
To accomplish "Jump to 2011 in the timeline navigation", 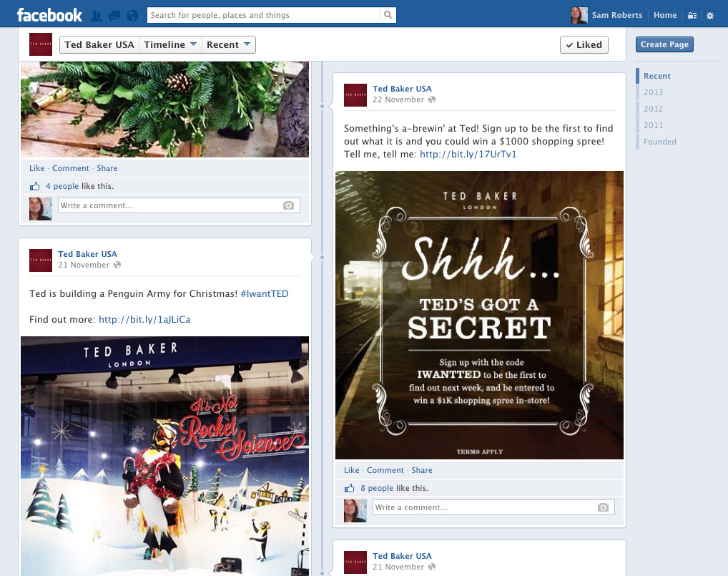I will point(653,125).
